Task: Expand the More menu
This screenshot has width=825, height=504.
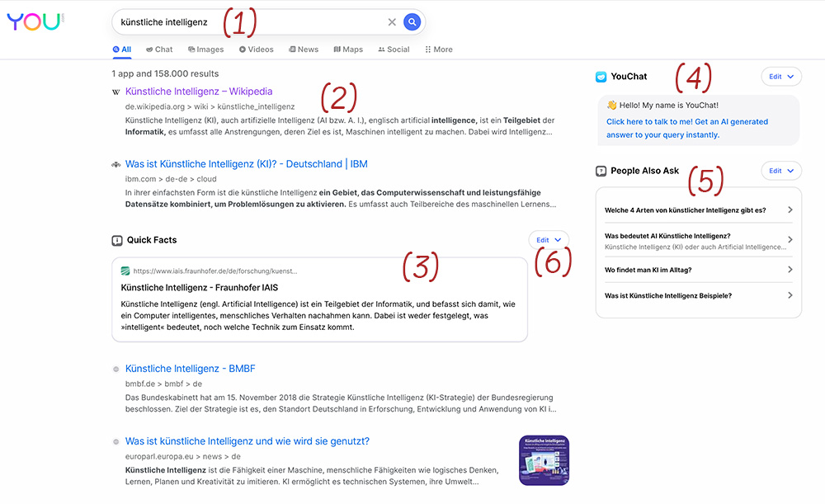Action: (x=439, y=49)
